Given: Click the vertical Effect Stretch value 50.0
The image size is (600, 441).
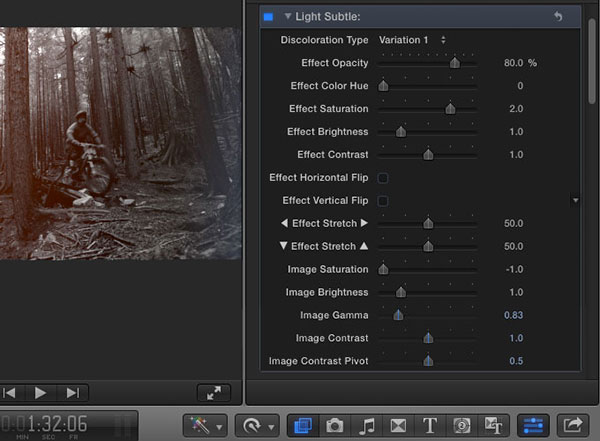Looking at the screenshot, I should point(513,246).
